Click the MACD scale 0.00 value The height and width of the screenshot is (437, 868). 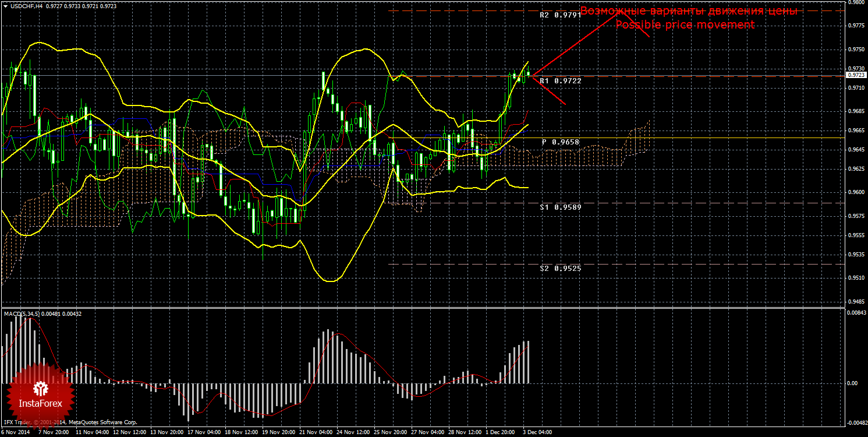(853, 383)
